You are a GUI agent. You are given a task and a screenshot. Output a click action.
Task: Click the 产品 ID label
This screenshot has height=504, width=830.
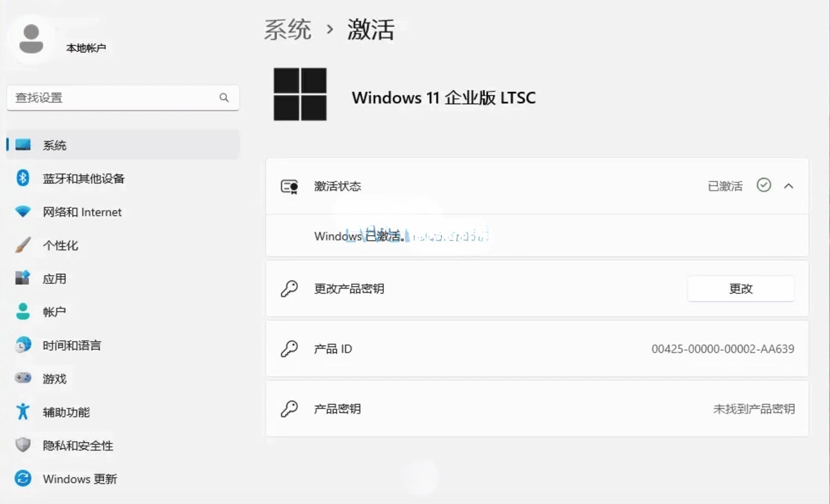[333, 349]
